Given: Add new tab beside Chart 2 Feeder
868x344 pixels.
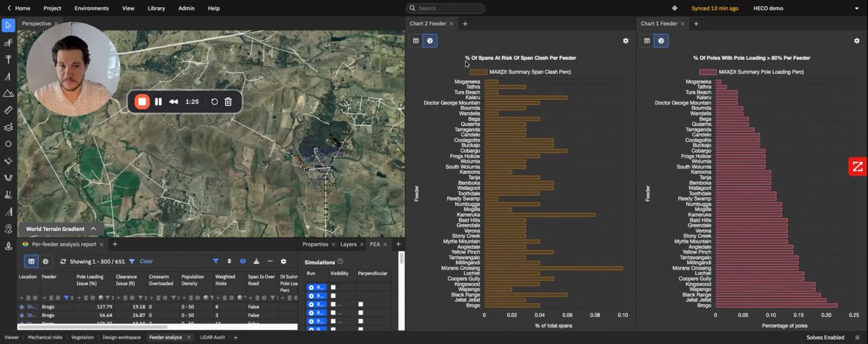Looking at the screenshot, I should click(x=465, y=24).
